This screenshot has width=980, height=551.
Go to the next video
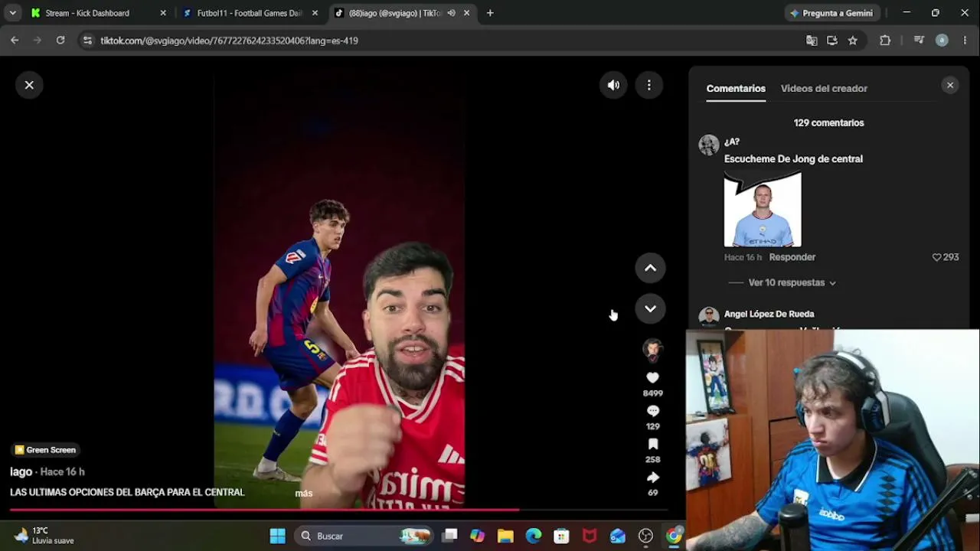[650, 308]
